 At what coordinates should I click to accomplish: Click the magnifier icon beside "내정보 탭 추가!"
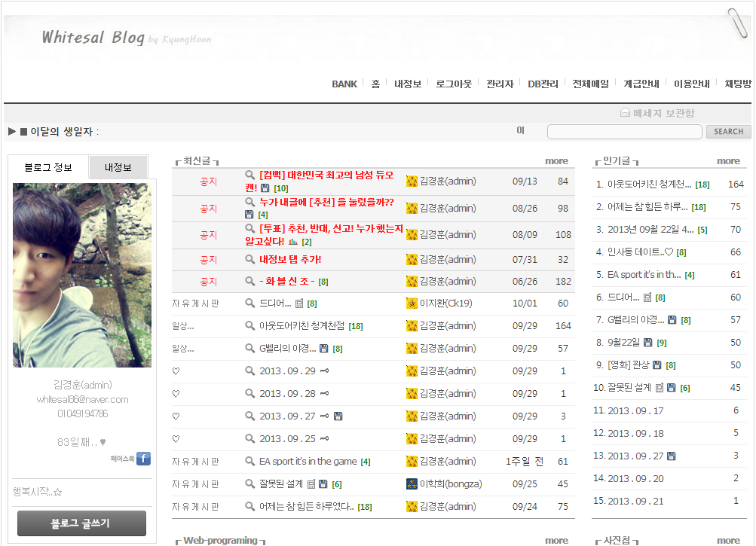pos(250,259)
